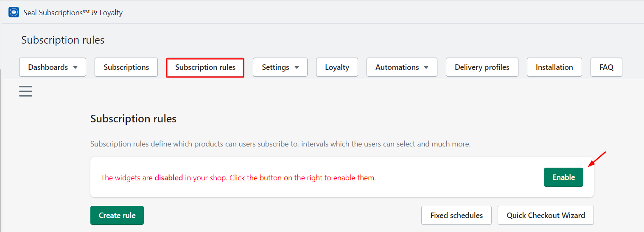
Task: Click the Seal Subscriptions app logo icon
Action: (14, 12)
